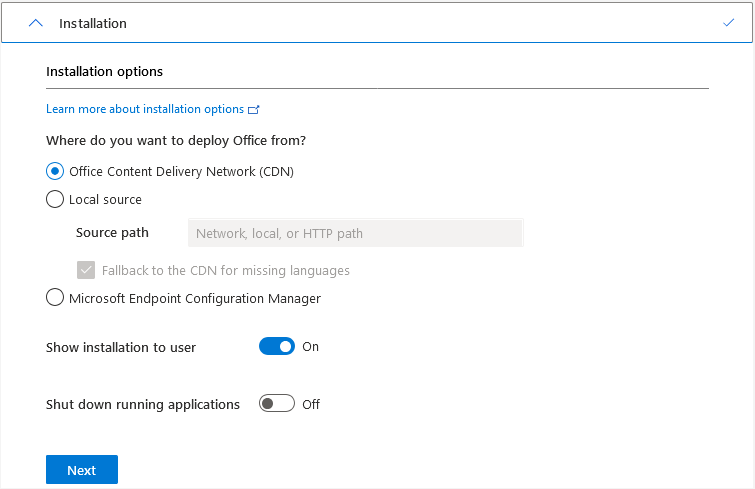Click the Local source label text
Viewport: 755px width, 489px height.
point(105,199)
